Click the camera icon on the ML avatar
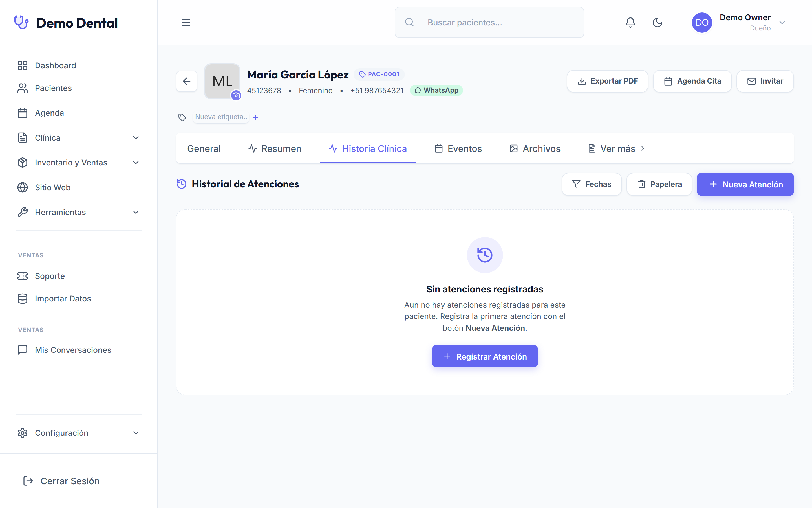Image resolution: width=812 pixels, height=508 pixels. [236, 95]
